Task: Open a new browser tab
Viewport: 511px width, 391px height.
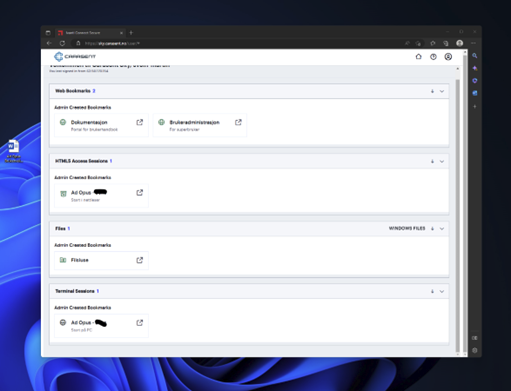Action: click(x=131, y=33)
